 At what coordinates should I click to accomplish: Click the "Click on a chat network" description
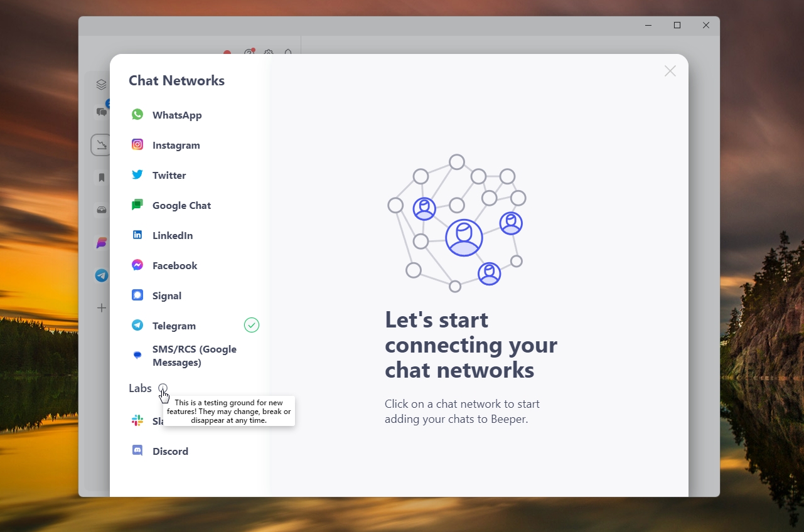click(x=462, y=411)
